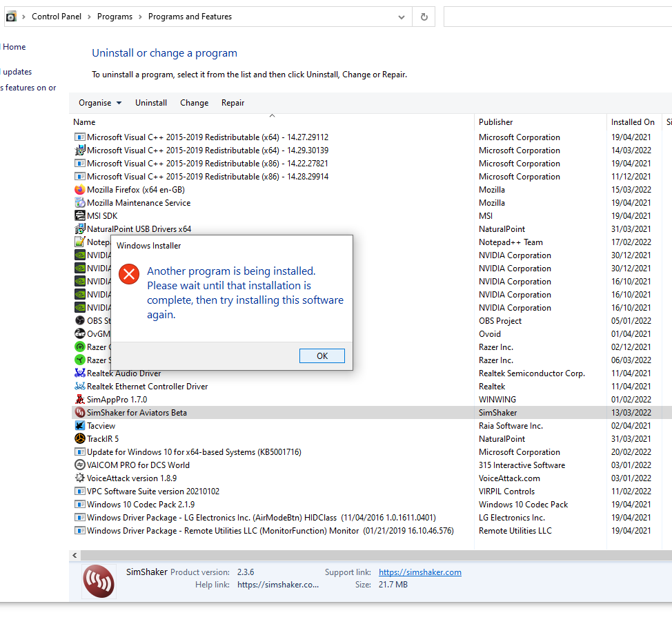Click the MSI SDK program icon

[x=80, y=215]
